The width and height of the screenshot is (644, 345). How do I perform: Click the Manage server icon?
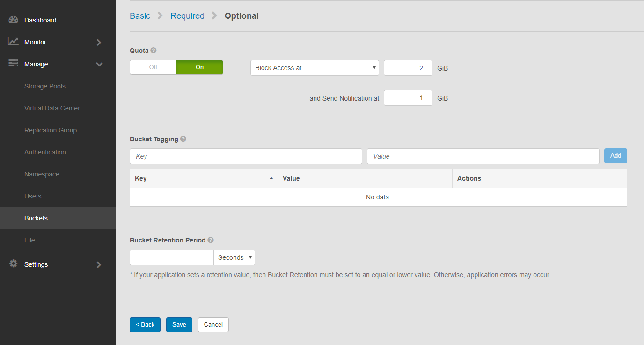click(13, 64)
